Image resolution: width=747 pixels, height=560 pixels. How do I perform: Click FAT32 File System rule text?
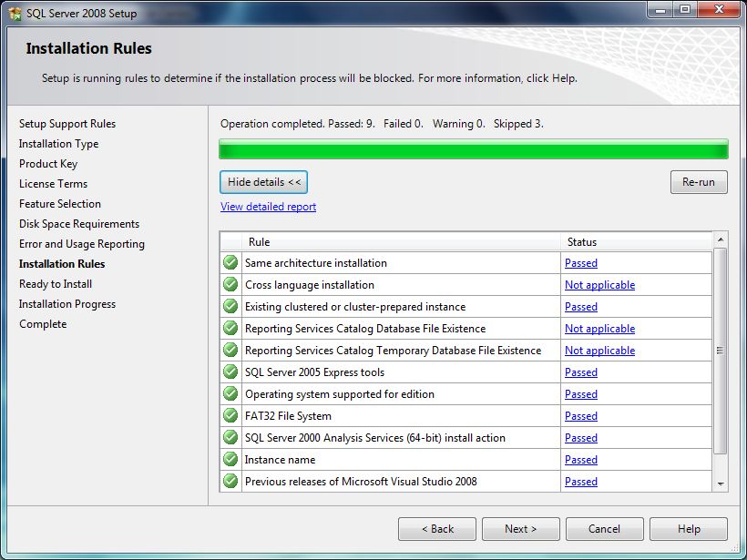pos(288,416)
